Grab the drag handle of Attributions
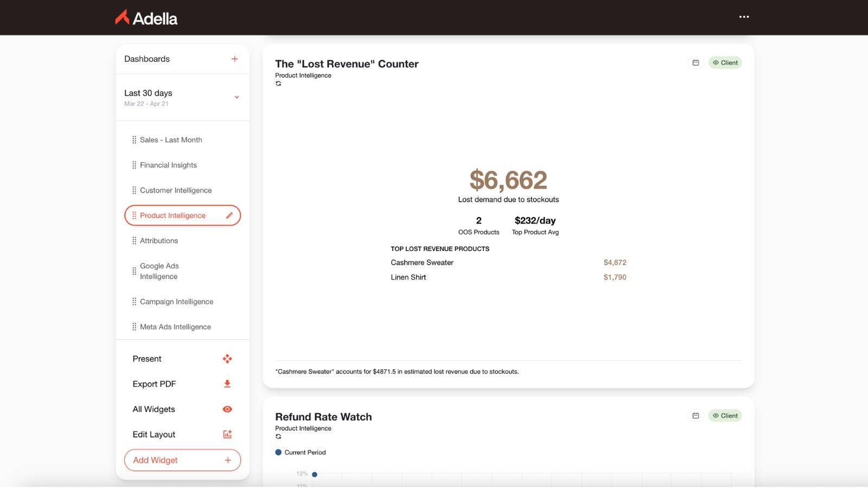 [134, 241]
